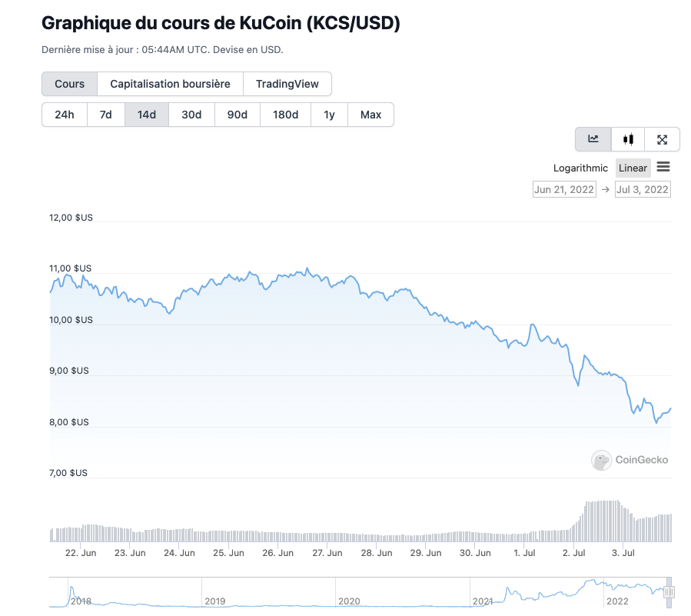Image resolution: width=691 pixels, height=616 pixels.
Task: Switch to the 1y range
Action: [329, 115]
